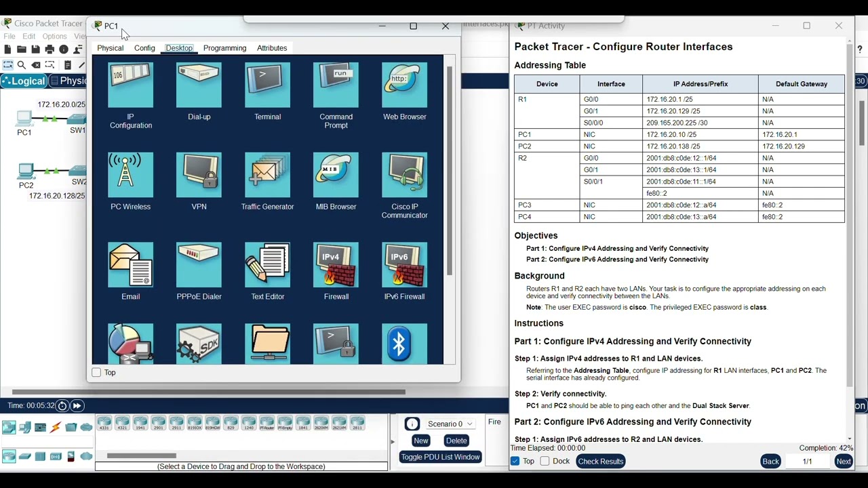868x488 pixels.
Task: Enable the Top checkbox in PC1 window
Action: coord(96,372)
